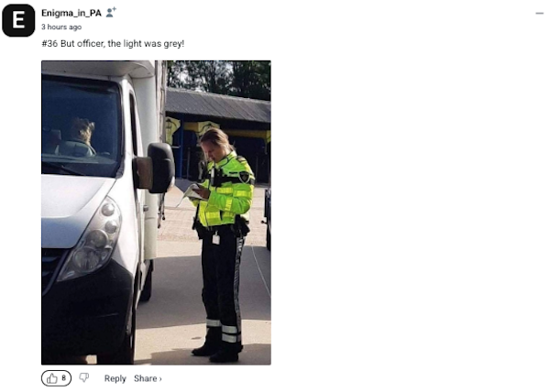Open the '3 hours ago' timestamp permalink
Screen dimensions: 550x392
point(61,27)
